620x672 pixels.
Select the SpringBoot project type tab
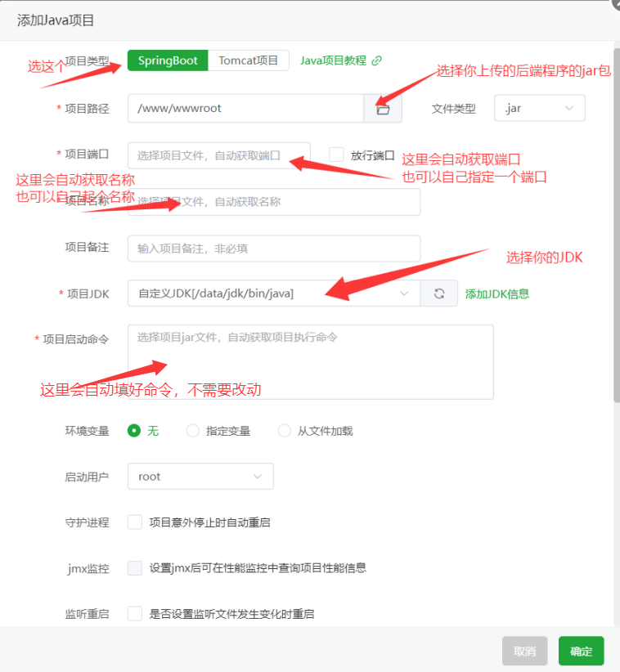point(168,60)
